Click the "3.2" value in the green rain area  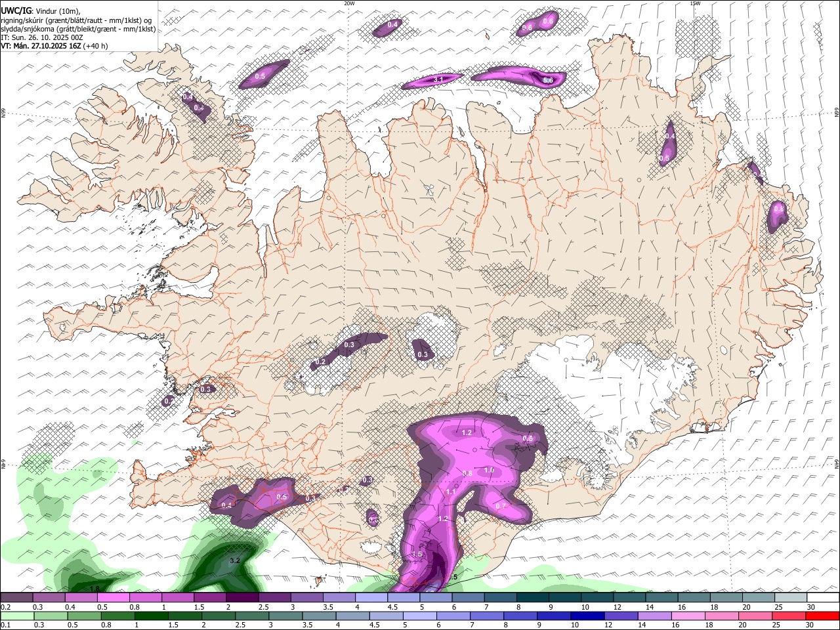click(236, 561)
